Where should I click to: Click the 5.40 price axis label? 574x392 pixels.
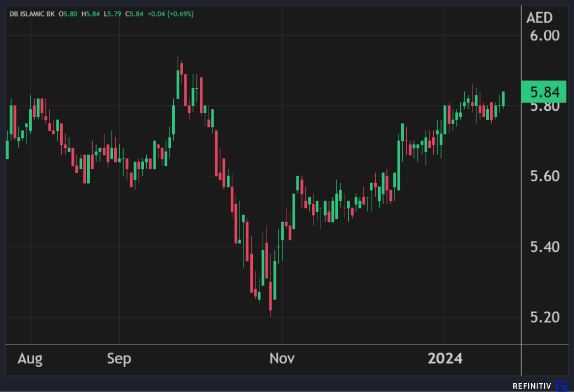544,247
